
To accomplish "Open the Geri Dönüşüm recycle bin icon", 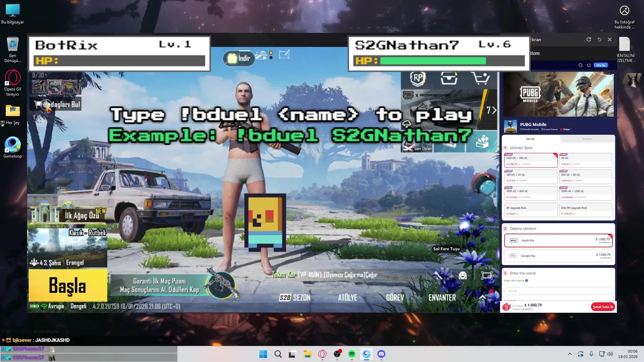I will click(13, 49).
